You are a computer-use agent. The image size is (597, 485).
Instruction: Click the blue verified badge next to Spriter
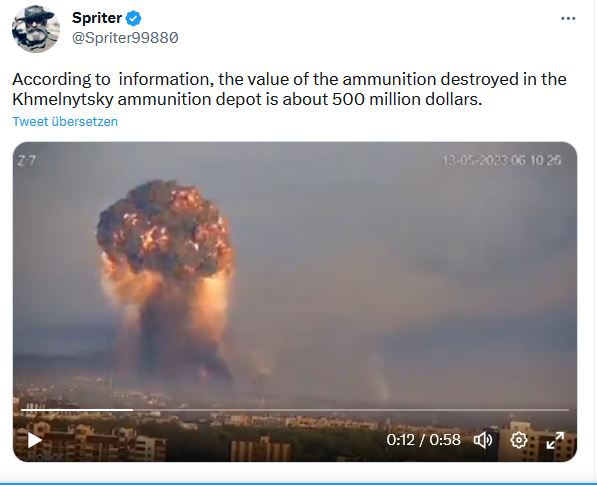(x=133, y=18)
